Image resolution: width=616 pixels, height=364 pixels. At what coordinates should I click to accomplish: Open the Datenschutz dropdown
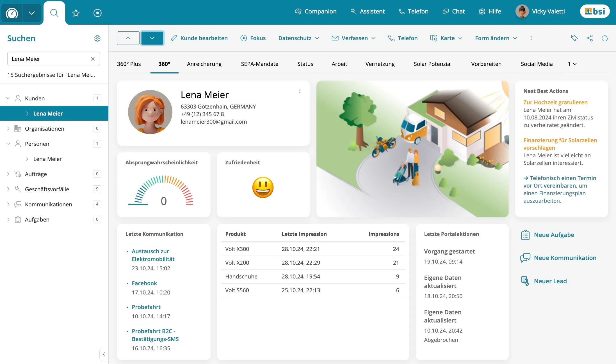coord(298,38)
